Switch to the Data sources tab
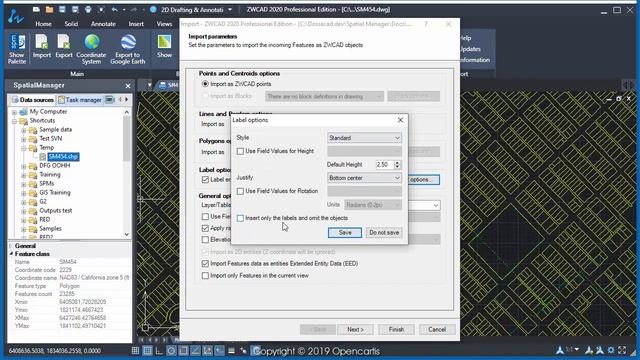This screenshot has width=640, height=360. [x=33, y=100]
